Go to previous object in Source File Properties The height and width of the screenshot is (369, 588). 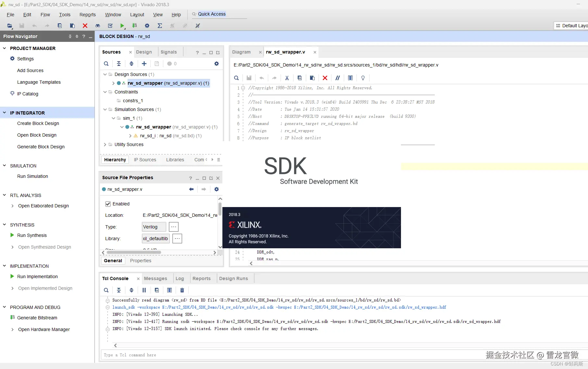coord(191,189)
